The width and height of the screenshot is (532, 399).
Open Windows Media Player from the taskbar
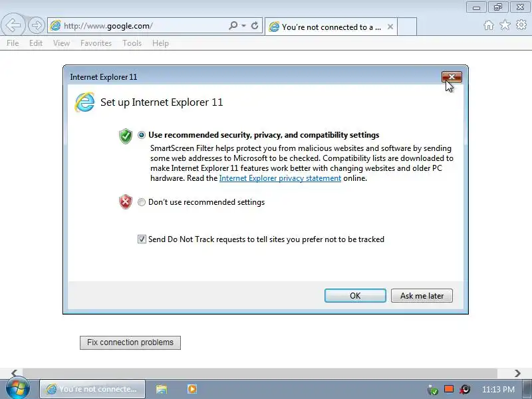click(x=192, y=389)
